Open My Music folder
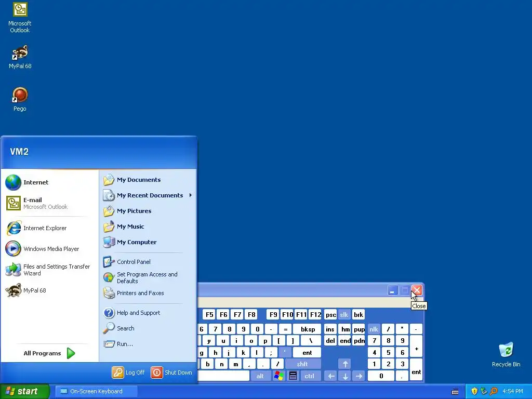 point(148,227)
